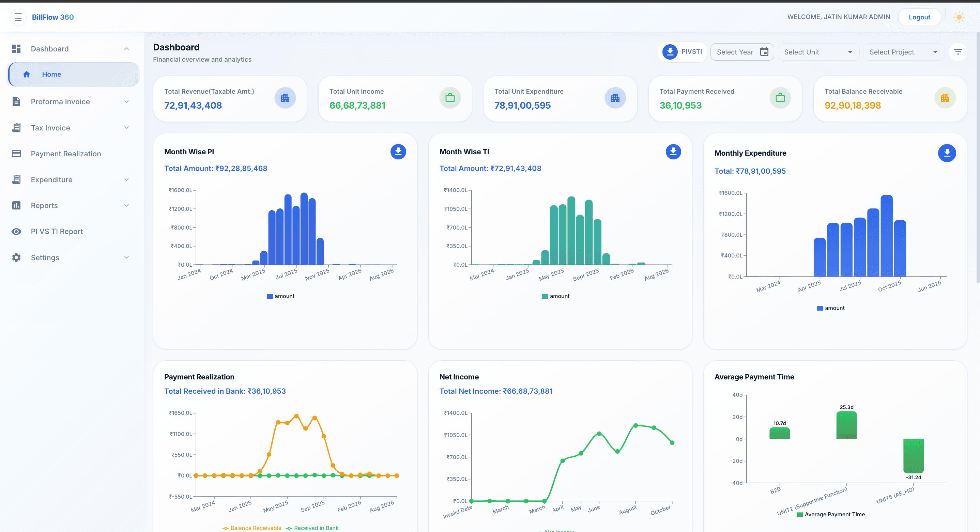Click the page vertical scrollbar
Viewport: 980px width, 532px height.
(x=977, y=158)
